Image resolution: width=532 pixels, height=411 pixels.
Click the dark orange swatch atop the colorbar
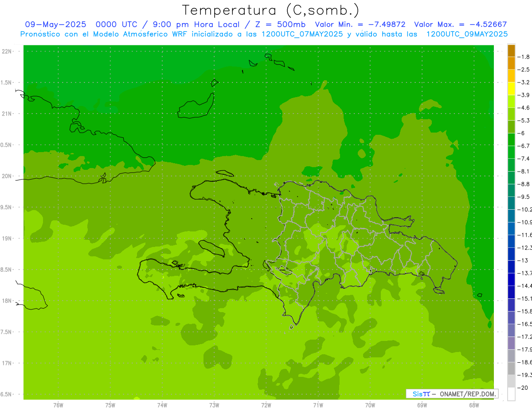[x=511, y=51]
